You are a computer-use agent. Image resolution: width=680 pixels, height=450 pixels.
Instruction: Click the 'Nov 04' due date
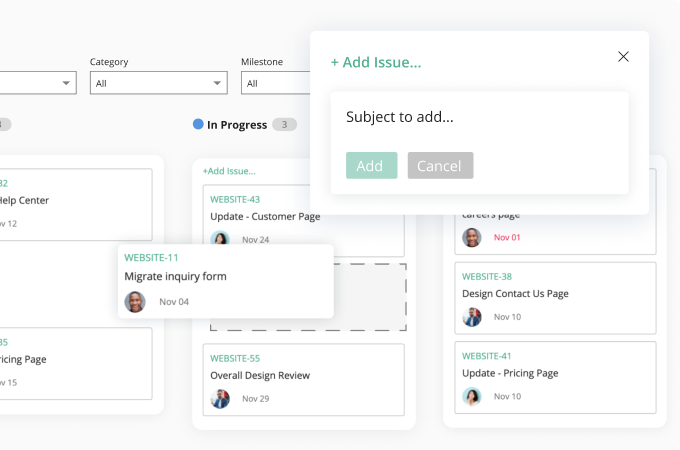pos(174,302)
